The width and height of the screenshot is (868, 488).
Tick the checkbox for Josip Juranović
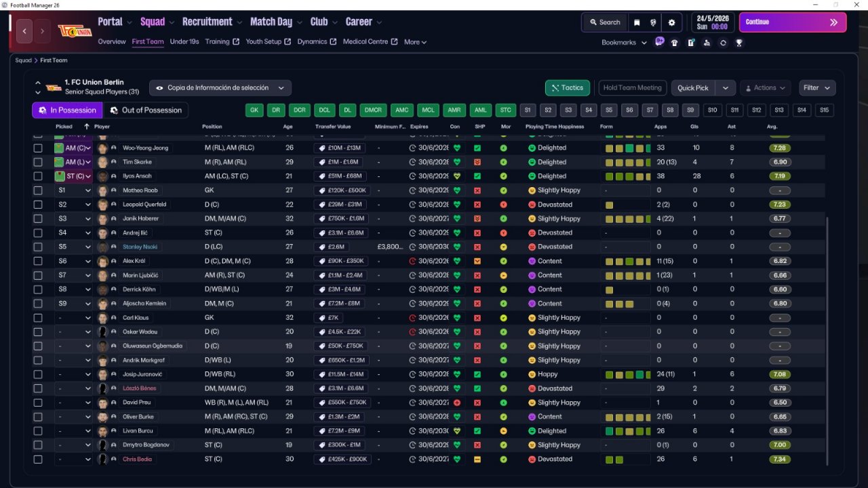click(x=38, y=374)
